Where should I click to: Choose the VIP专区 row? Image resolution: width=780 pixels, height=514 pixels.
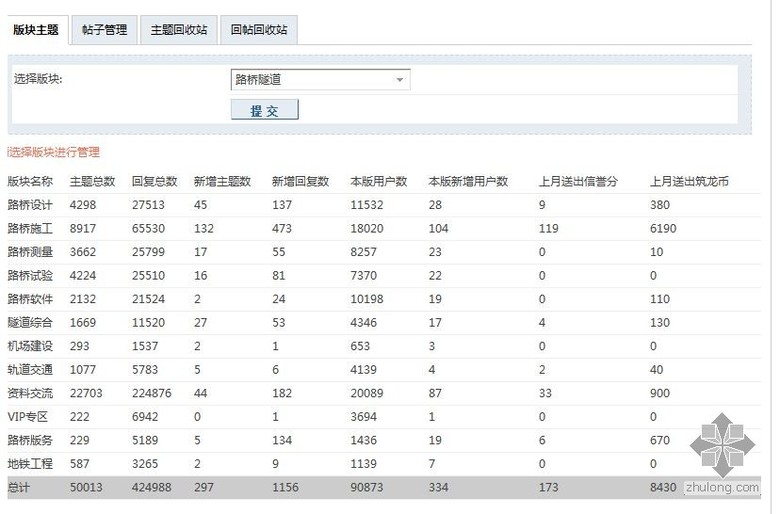[x=28, y=417]
